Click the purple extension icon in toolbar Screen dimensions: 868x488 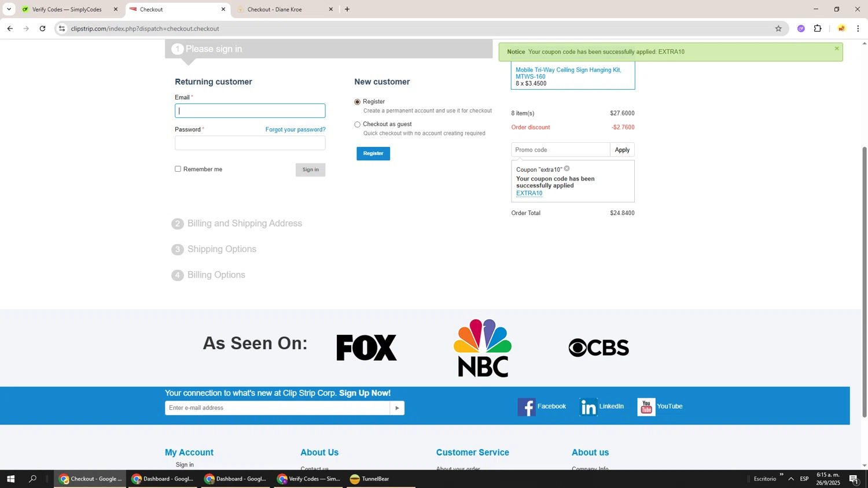coord(801,28)
